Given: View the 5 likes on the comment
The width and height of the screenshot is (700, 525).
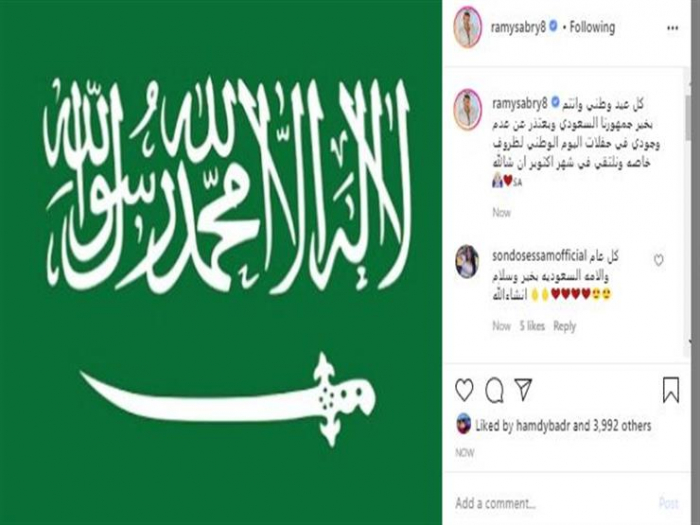Looking at the screenshot, I should pos(532,326).
